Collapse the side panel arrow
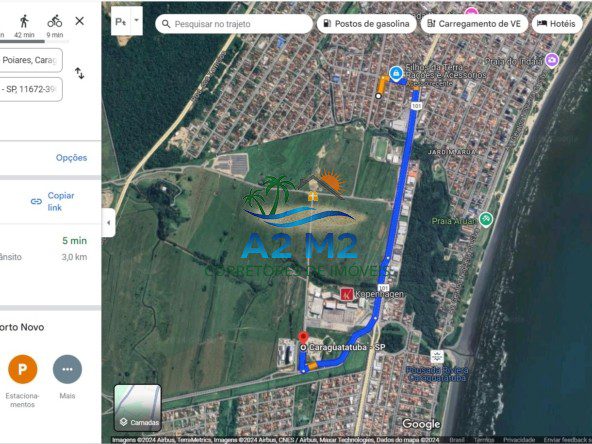 point(109,222)
